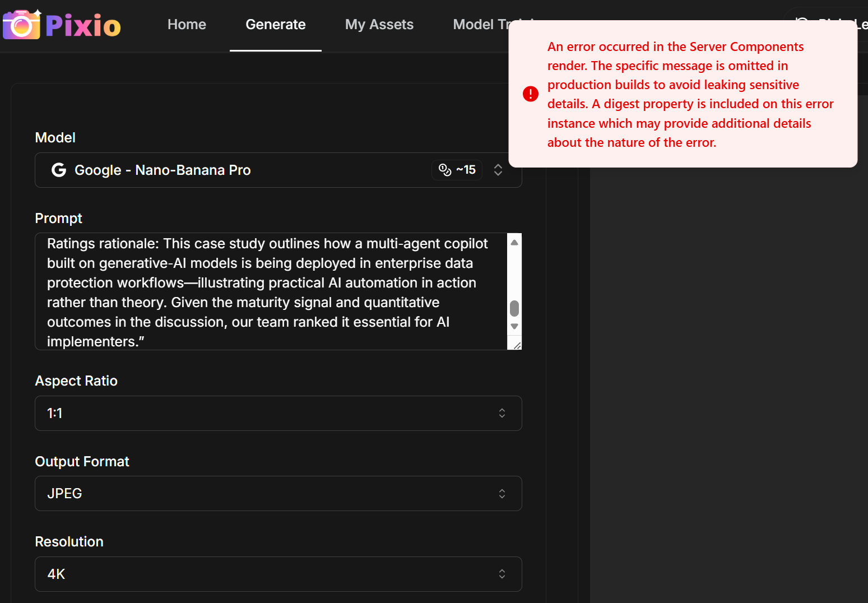The width and height of the screenshot is (868, 603).
Task: Open the Model dropdown showing Nano-Banana Pro
Action: (x=278, y=170)
